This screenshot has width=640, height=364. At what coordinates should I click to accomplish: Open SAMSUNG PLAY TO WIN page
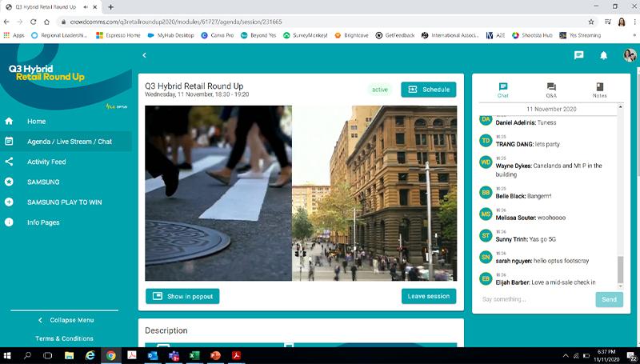click(65, 202)
